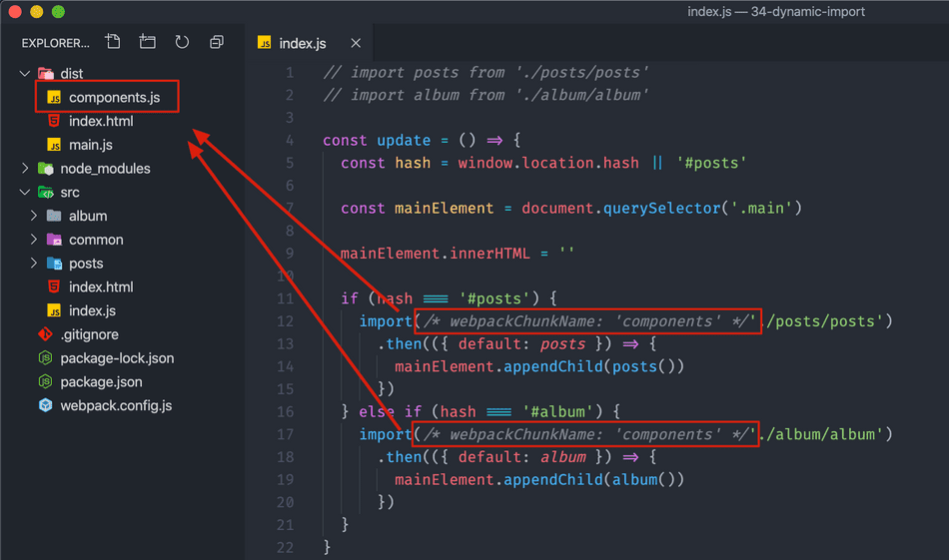Collapse all folders in Explorer
The height and width of the screenshot is (560, 949).
pos(217,43)
